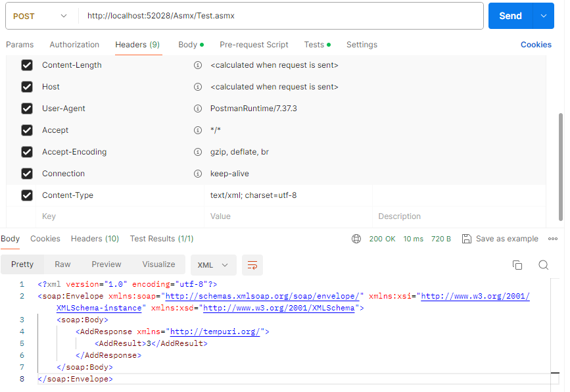Image resolution: width=570 pixels, height=392 pixels.
Task: Switch to the Pre-request Script tab
Action: [x=254, y=45]
